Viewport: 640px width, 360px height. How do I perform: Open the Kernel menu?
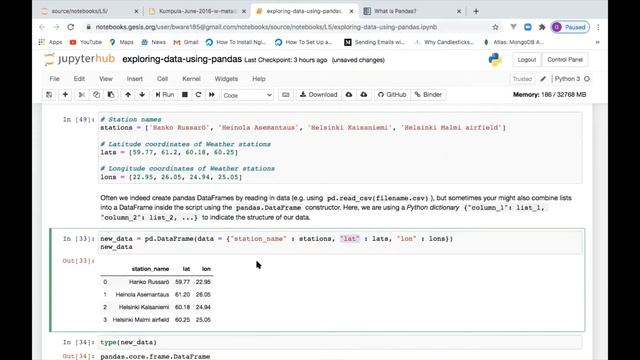(x=191, y=79)
